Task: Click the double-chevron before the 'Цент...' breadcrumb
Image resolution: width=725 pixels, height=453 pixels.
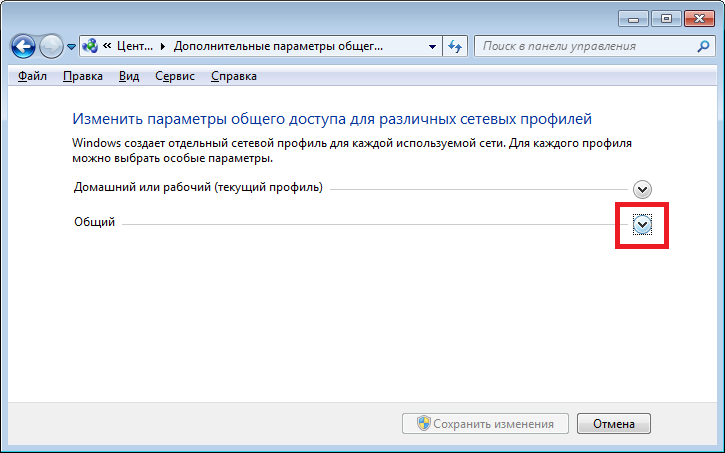Action: pos(106,46)
